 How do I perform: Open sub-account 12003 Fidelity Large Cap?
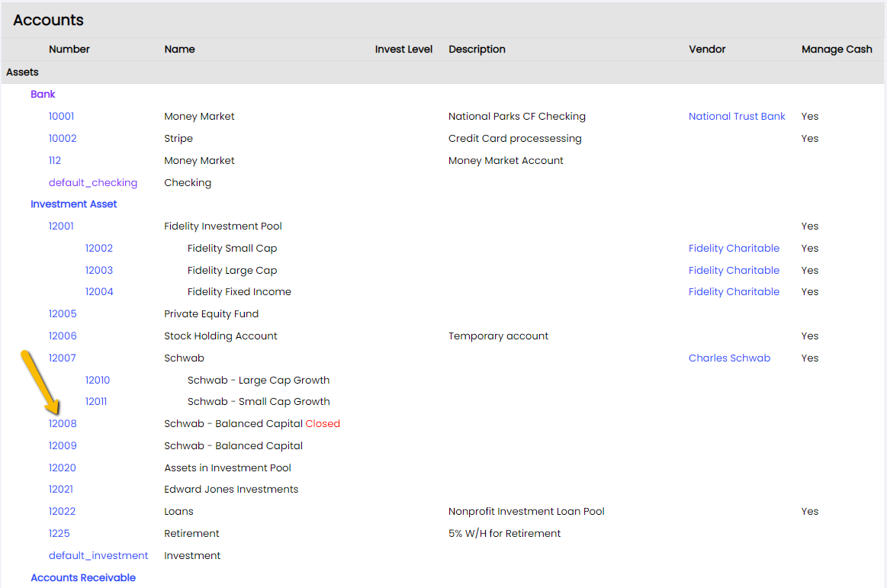point(99,270)
